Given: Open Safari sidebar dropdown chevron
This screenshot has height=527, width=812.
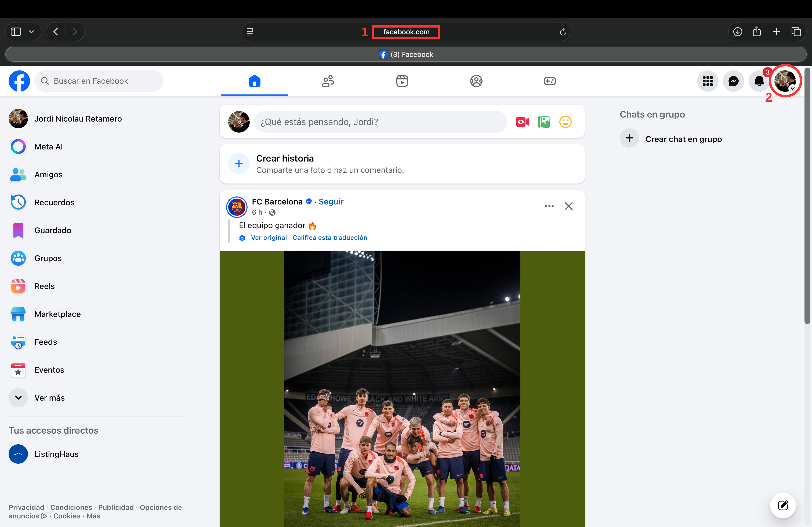Looking at the screenshot, I should [x=31, y=32].
